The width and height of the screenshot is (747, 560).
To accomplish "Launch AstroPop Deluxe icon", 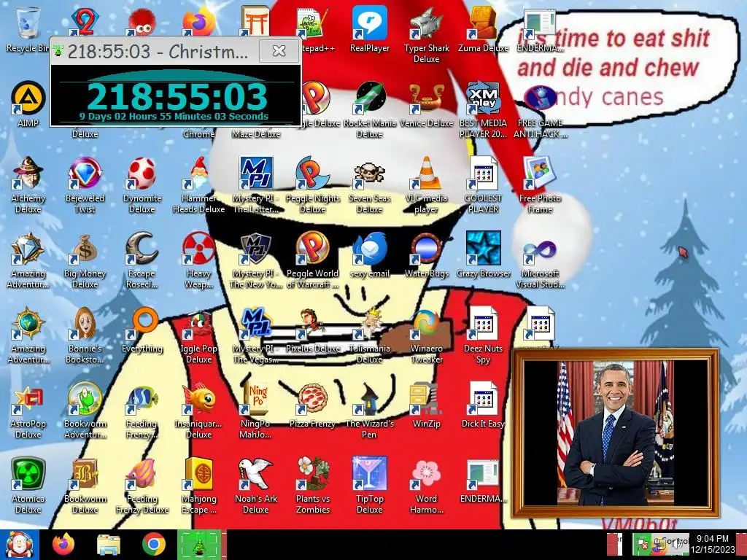I will point(28,411).
